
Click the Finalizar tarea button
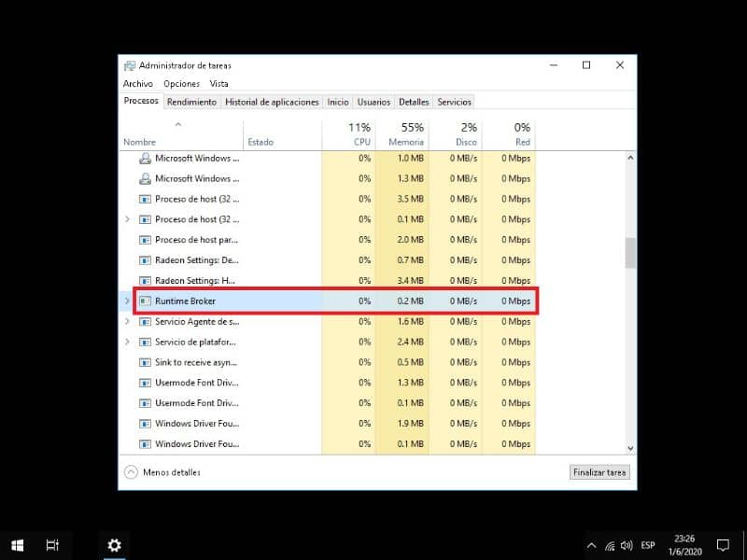[x=599, y=472]
